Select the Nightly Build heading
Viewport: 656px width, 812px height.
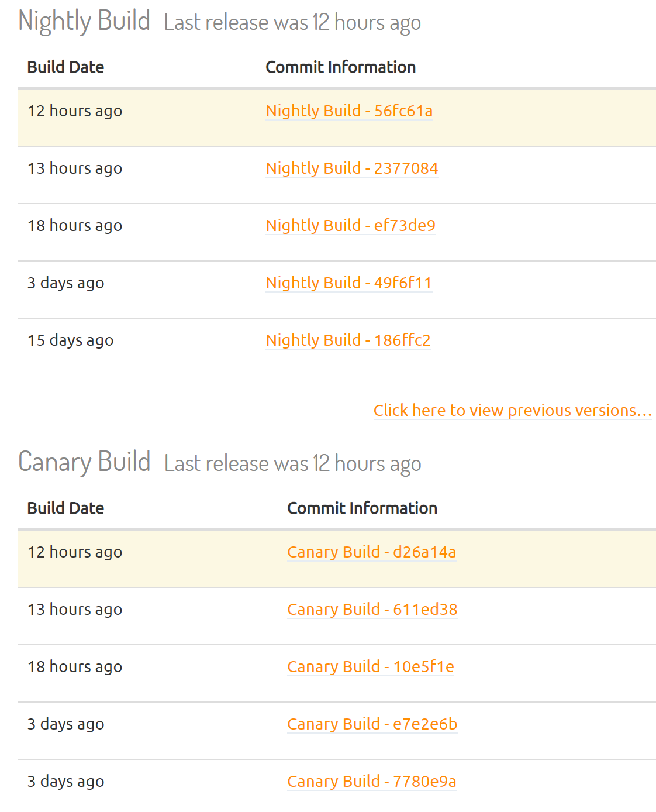point(84,21)
